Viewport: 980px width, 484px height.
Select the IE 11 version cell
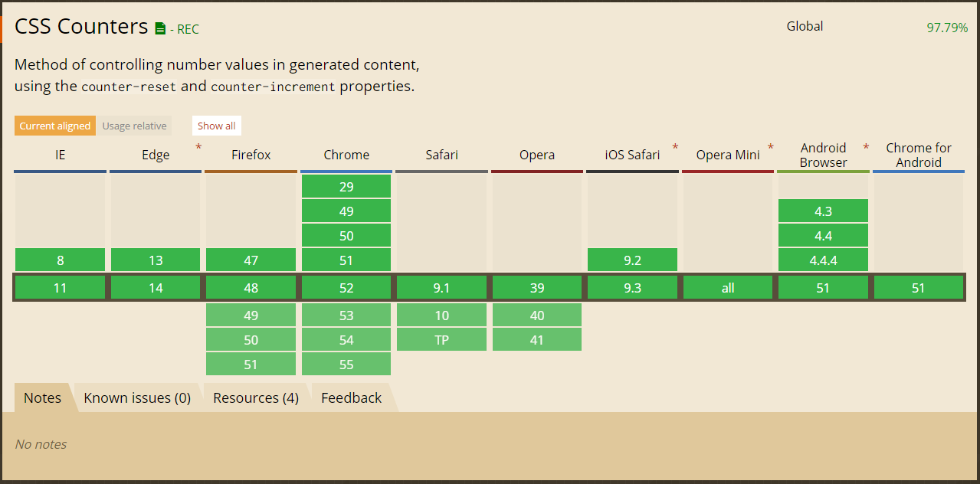61,288
